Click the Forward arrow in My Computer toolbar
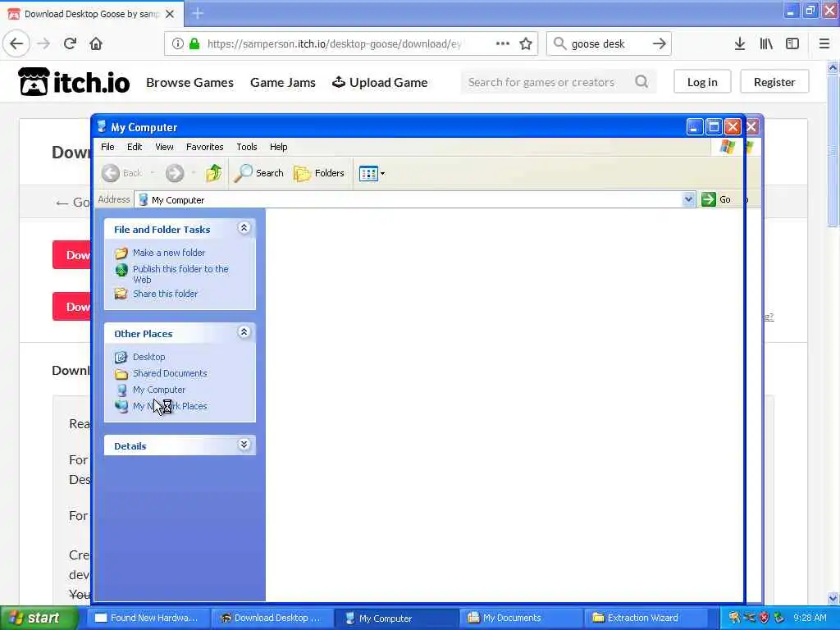 coord(175,173)
